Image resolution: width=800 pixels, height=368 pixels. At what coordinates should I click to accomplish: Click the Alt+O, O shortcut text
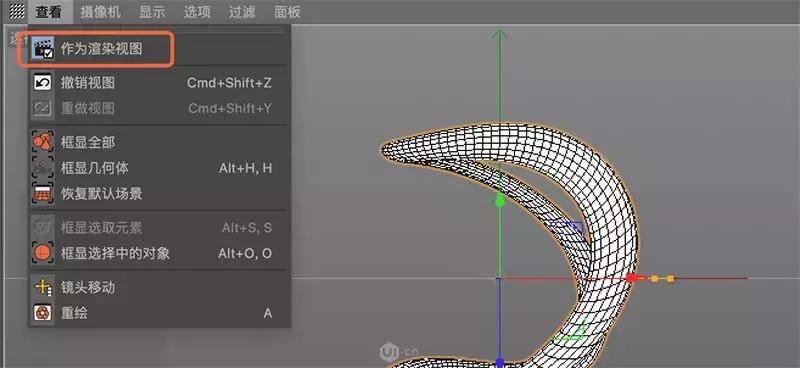(x=245, y=254)
